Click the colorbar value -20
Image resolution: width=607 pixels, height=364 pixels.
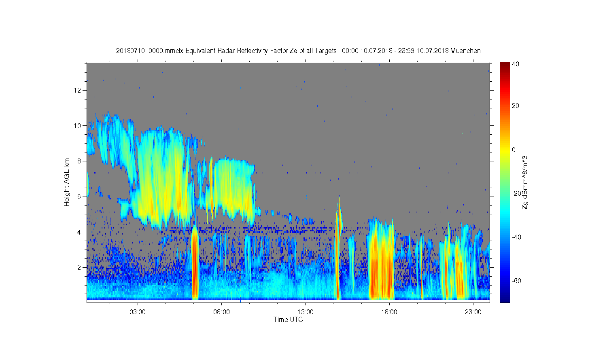click(x=516, y=193)
